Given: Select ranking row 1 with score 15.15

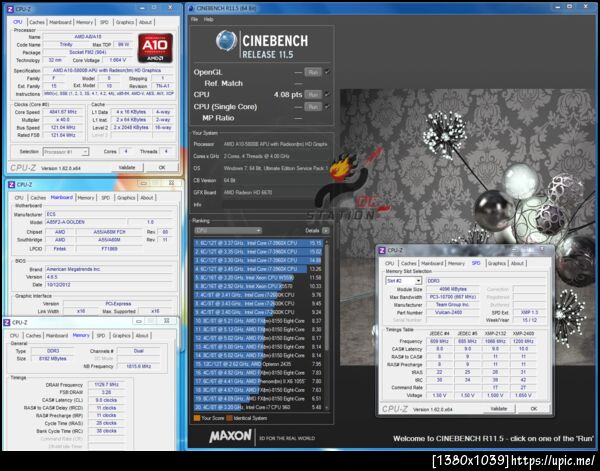Looking at the screenshot, I should (259, 243).
